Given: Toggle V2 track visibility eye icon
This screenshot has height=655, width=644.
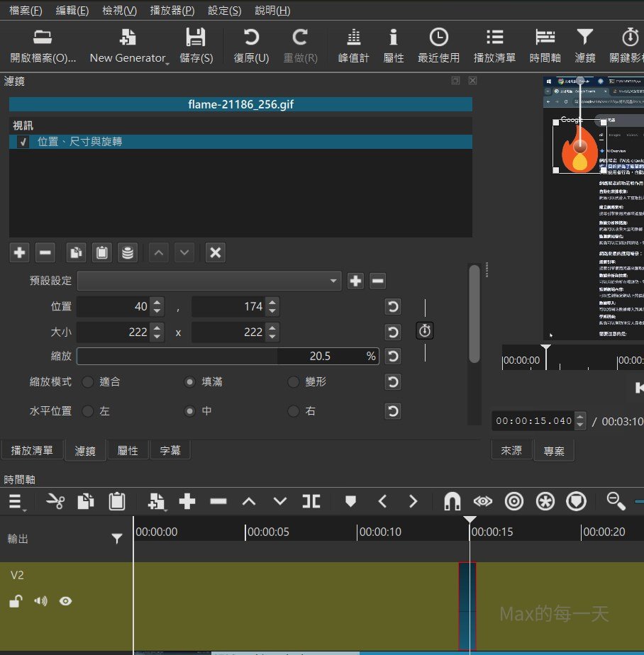Looking at the screenshot, I should point(66,602).
